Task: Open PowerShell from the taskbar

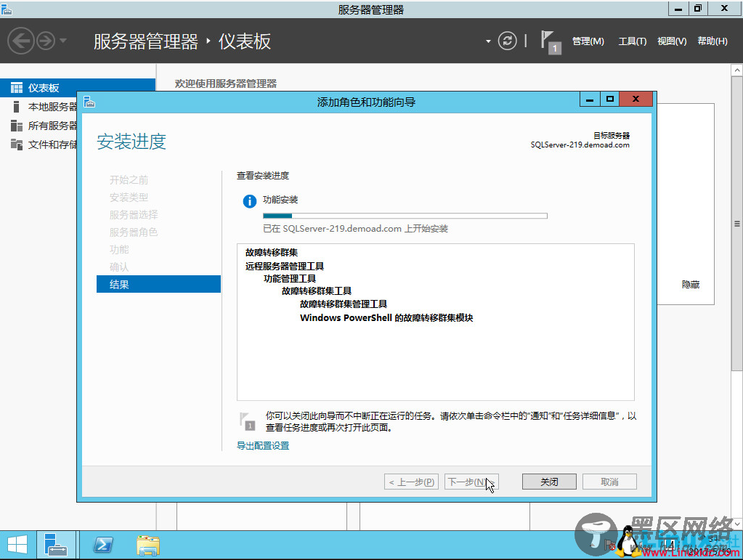Action: coord(103,545)
